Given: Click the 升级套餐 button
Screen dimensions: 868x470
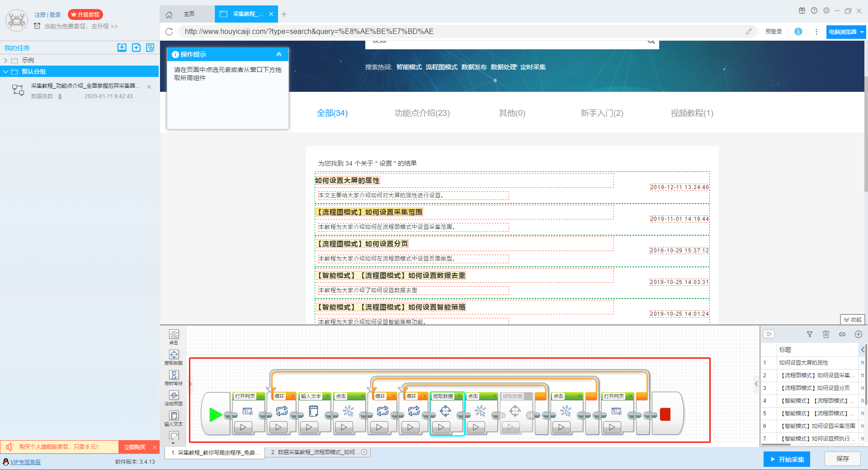Looking at the screenshot, I should point(85,14).
